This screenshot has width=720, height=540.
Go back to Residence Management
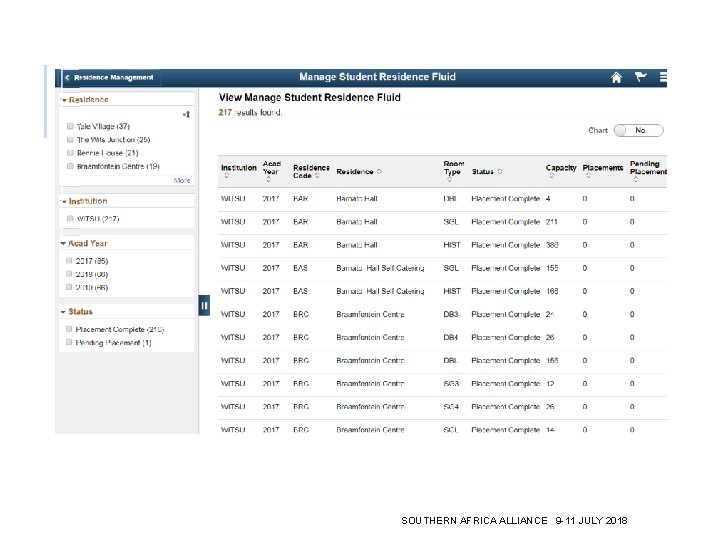click(109, 78)
